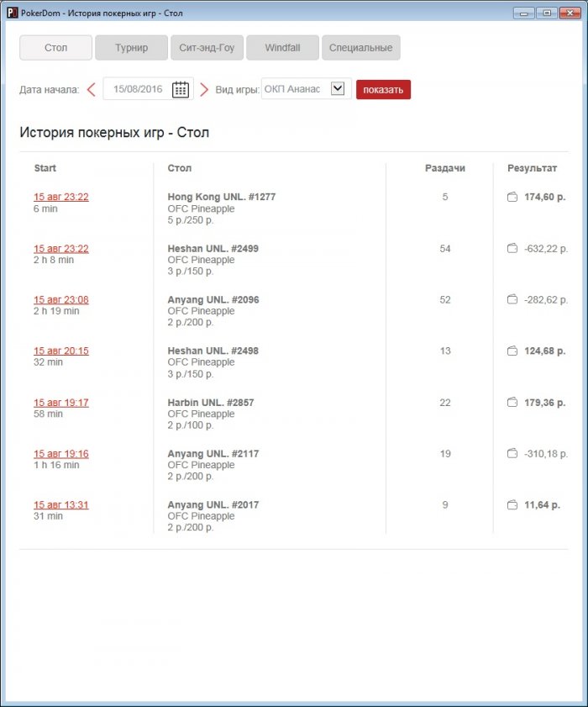Click hands count 52
The image size is (588, 707).
tap(445, 300)
